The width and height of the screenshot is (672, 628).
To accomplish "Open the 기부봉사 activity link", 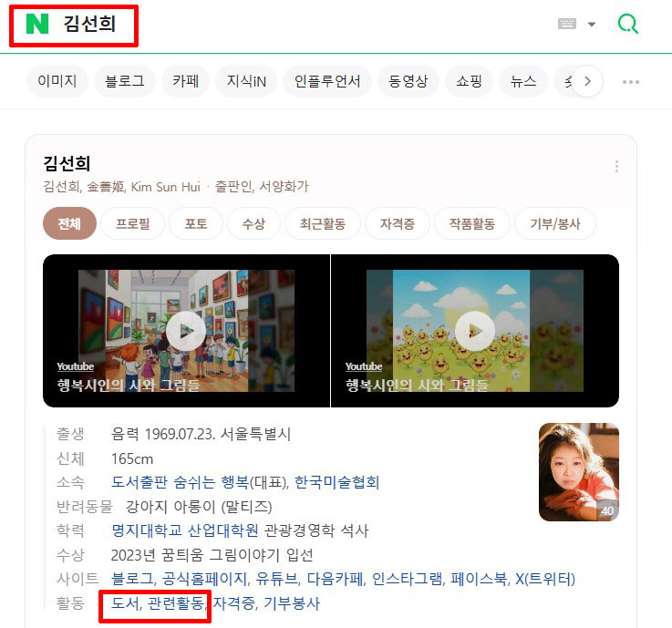I will point(292,603).
